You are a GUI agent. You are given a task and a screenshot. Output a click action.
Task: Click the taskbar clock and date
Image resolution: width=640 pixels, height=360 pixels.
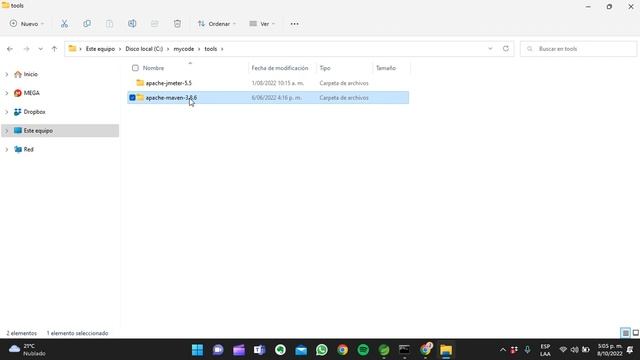(x=610, y=350)
